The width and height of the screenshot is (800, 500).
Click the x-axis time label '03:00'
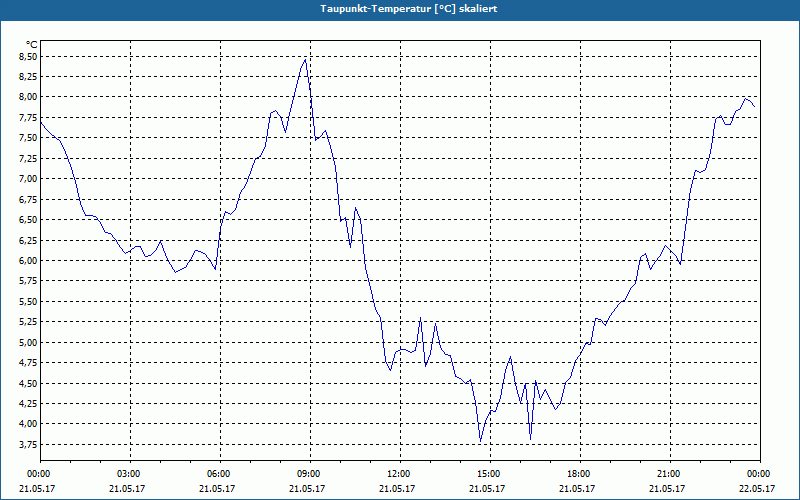coord(130,473)
